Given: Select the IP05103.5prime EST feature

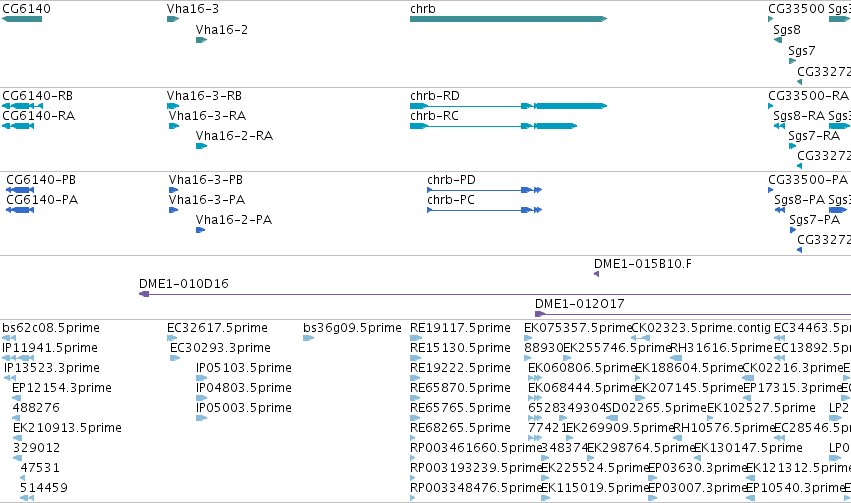Looking at the screenshot, I should [201, 378].
